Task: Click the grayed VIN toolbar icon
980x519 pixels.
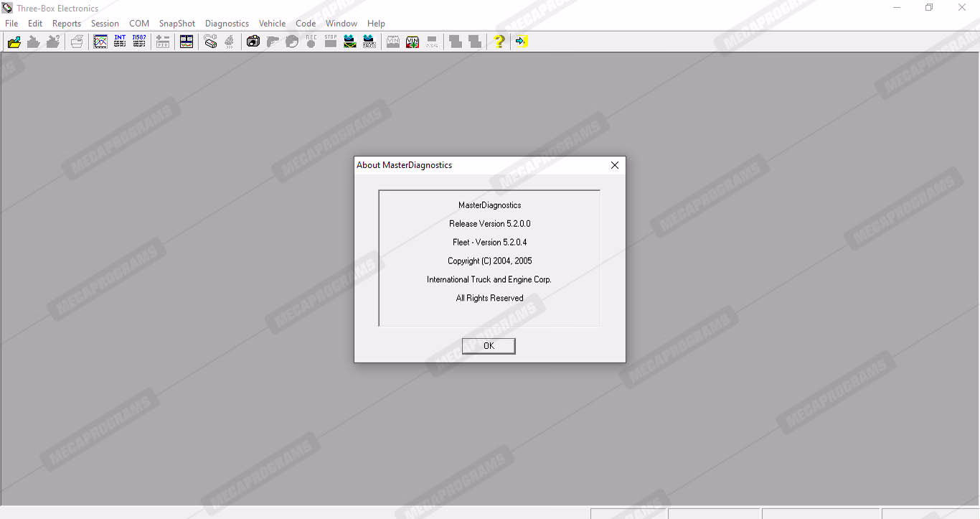Action: pyautogui.click(x=393, y=42)
